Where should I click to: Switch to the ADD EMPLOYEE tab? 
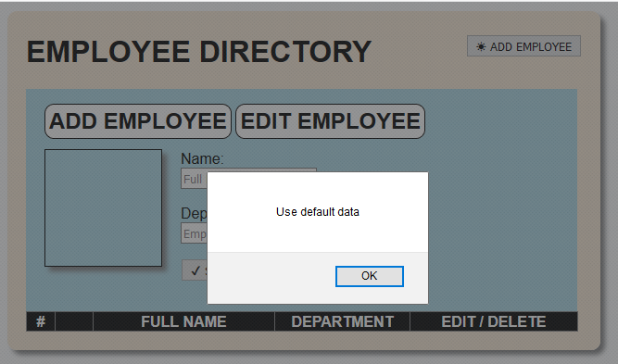[x=138, y=121]
